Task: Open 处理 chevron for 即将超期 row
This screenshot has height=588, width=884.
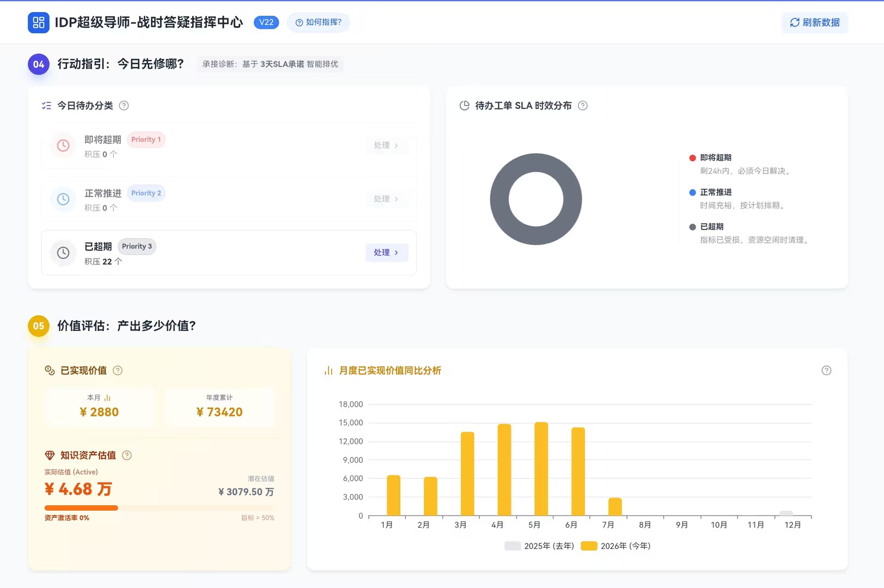Action: [x=387, y=145]
